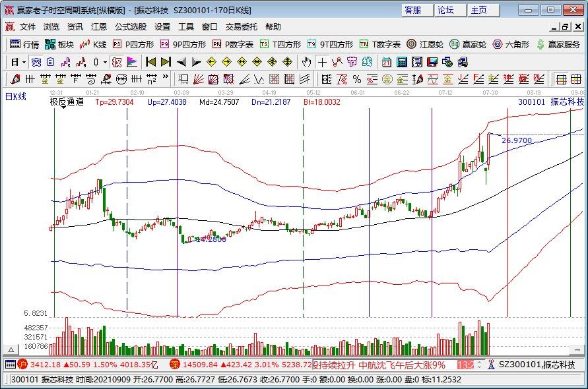Screen dimensions: 588x389
Task: Open the 江恩 menu
Action: [98, 27]
